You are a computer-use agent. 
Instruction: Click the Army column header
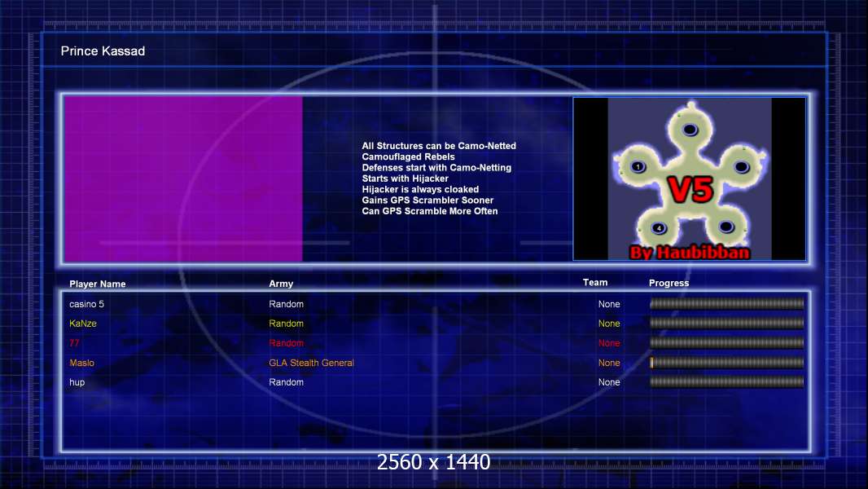coord(281,284)
